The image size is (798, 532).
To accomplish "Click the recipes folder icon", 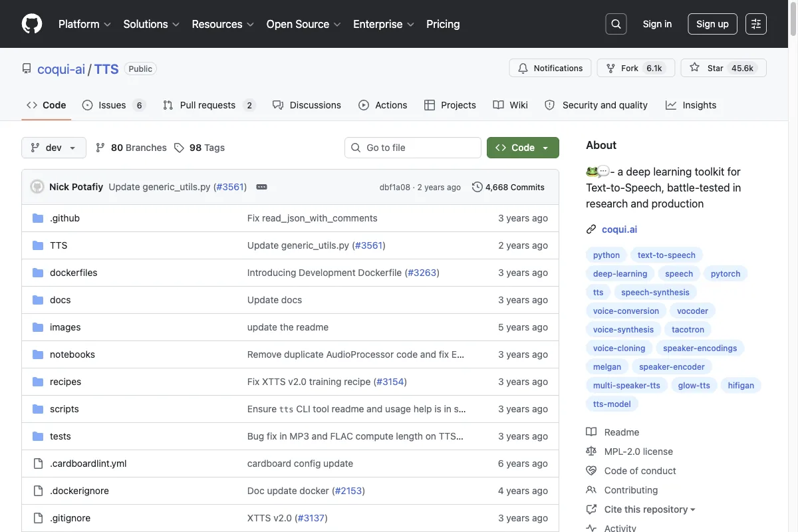I will point(38,382).
